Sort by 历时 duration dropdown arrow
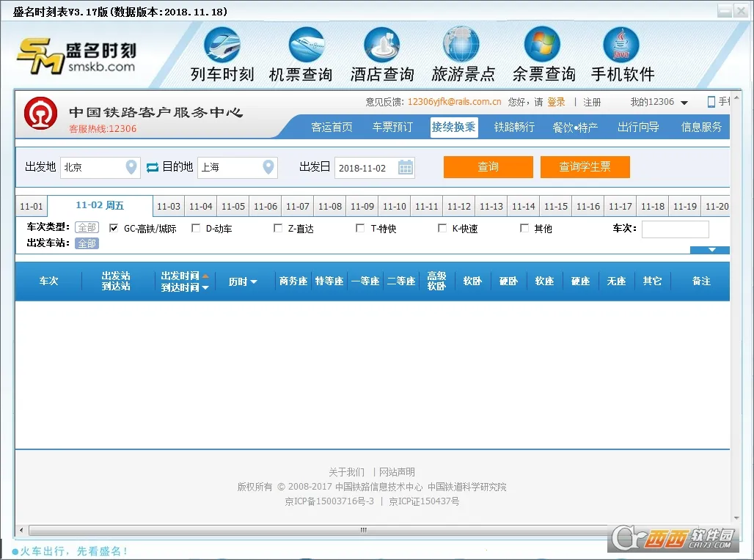754x560 pixels. coord(254,281)
